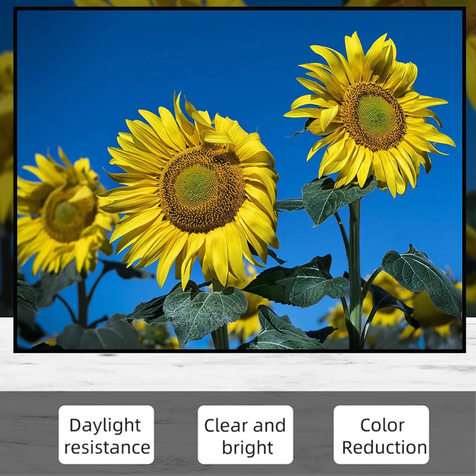
Task: Click the word Daylight in the first label
Action: 105,425
